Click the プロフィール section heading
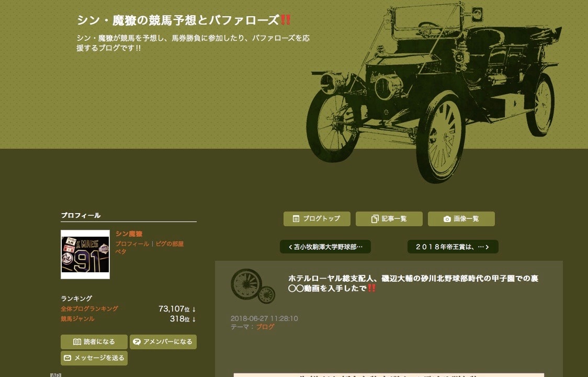 click(81, 215)
